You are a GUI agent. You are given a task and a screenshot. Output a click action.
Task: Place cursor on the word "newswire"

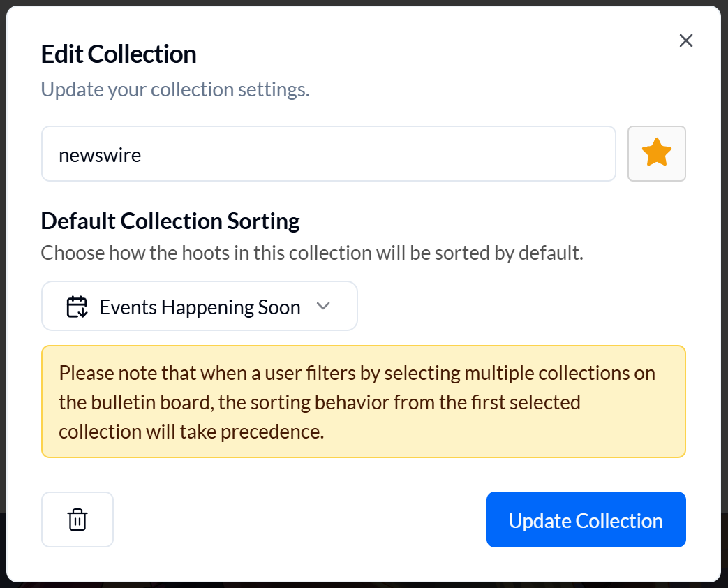100,154
